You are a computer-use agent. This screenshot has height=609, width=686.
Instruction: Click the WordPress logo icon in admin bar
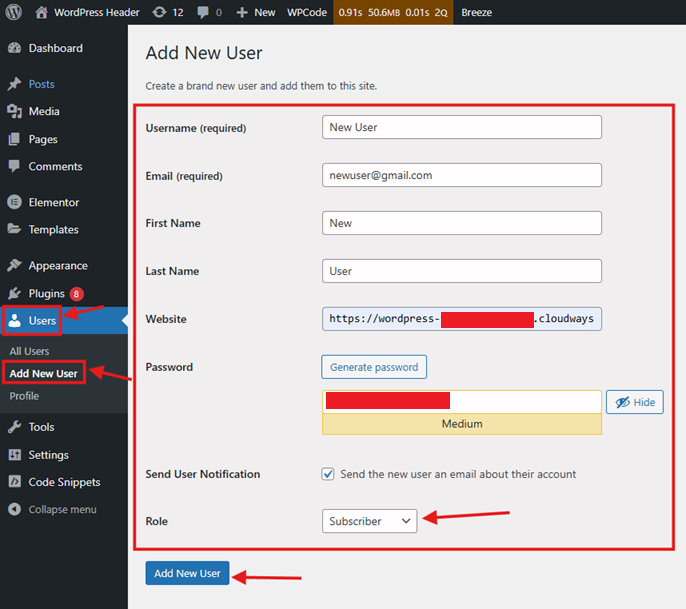click(14, 12)
